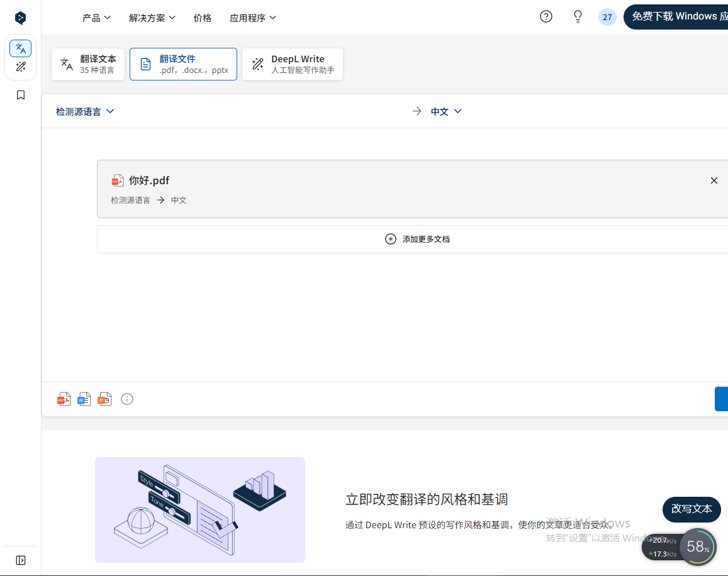Click 添加更多文档 button

pyautogui.click(x=413, y=239)
